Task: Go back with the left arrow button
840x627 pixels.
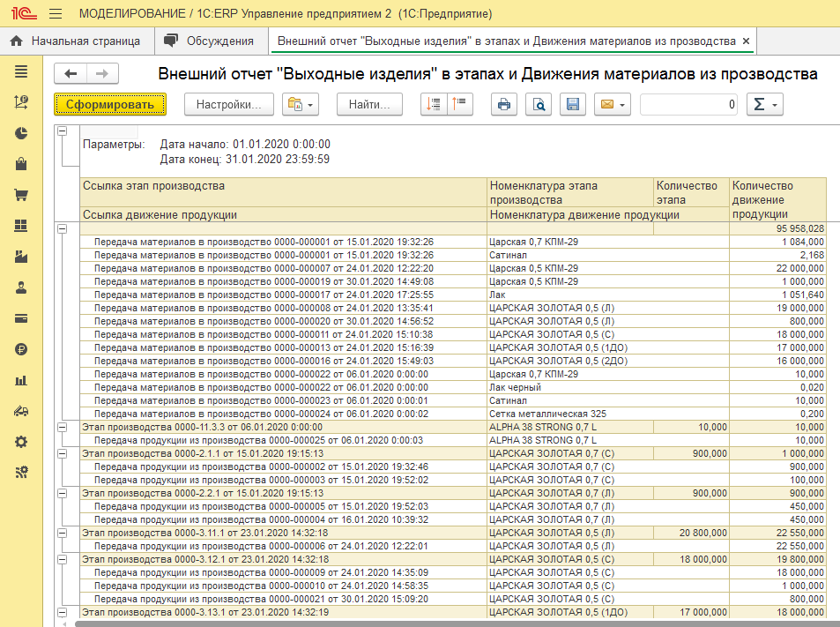Action: 71,73
